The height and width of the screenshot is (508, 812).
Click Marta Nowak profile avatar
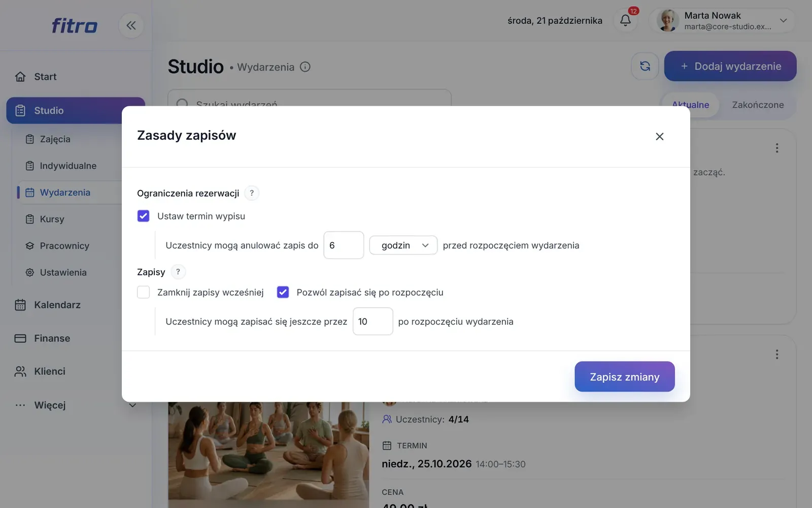pos(667,21)
